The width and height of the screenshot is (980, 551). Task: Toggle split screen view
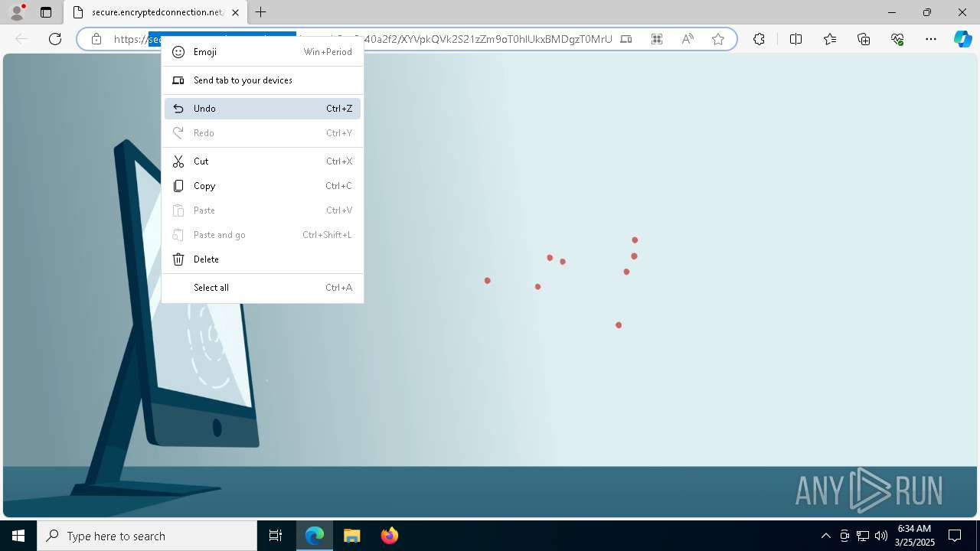tap(795, 39)
